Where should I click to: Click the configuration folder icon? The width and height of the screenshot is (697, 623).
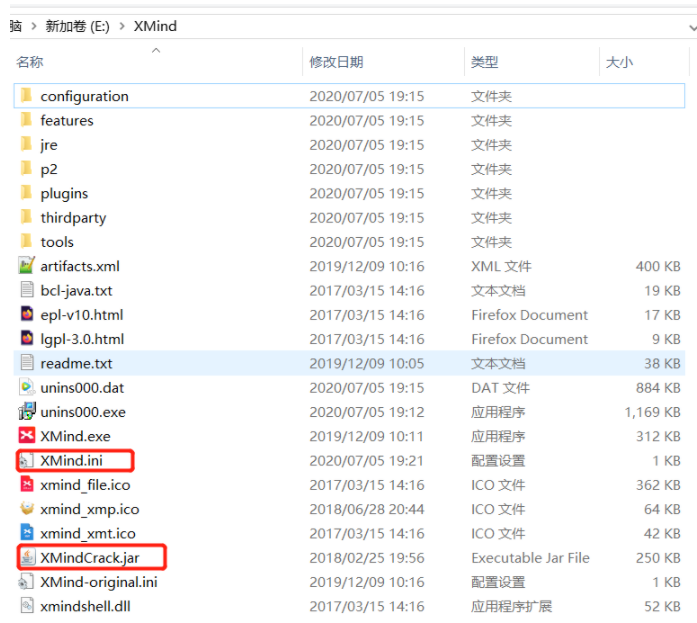(27, 95)
